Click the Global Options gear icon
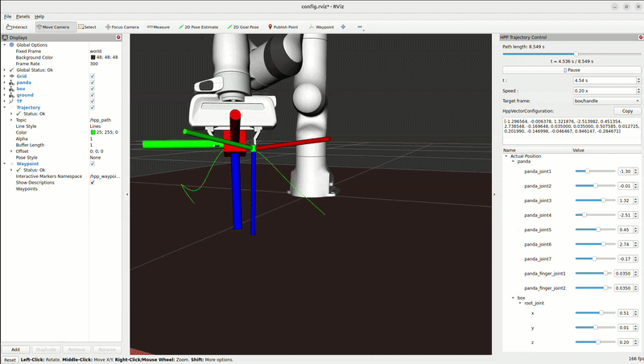Viewport: 644px width, 364px height. (x=11, y=45)
